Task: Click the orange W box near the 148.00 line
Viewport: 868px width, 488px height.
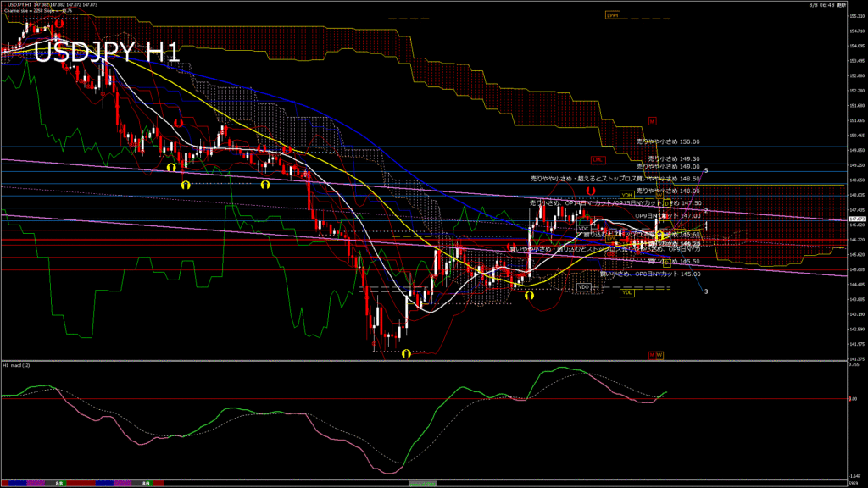Action: (659, 195)
